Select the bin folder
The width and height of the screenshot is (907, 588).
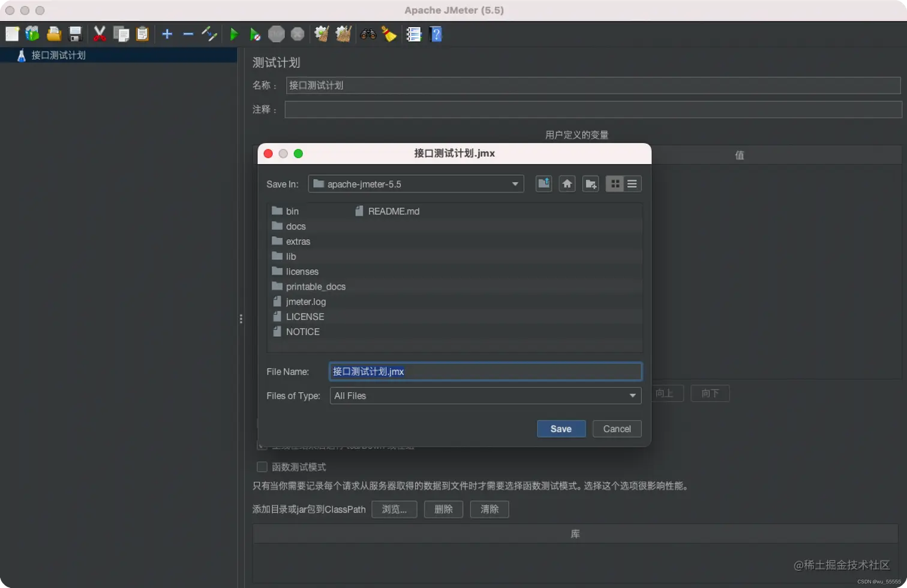click(286, 211)
